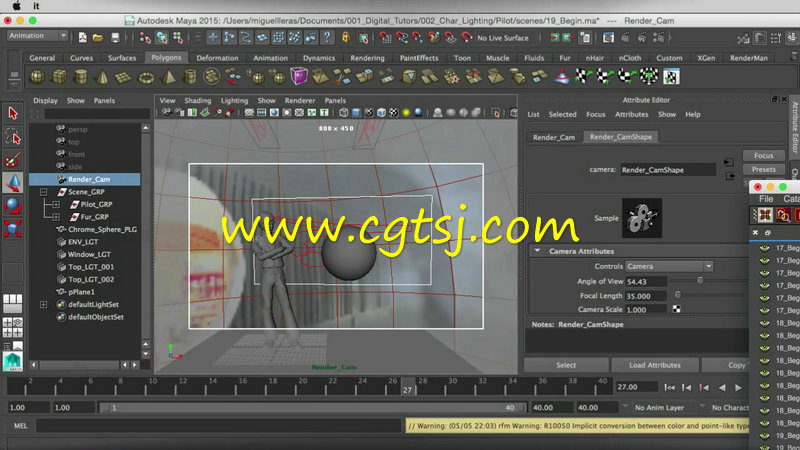
Task: Expand the Fur_GRP tree node
Action: pos(56,217)
